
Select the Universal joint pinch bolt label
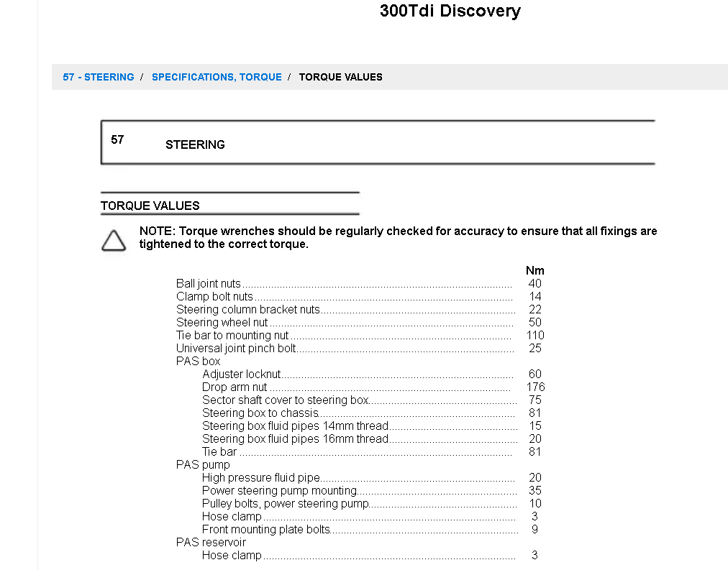[x=236, y=349]
